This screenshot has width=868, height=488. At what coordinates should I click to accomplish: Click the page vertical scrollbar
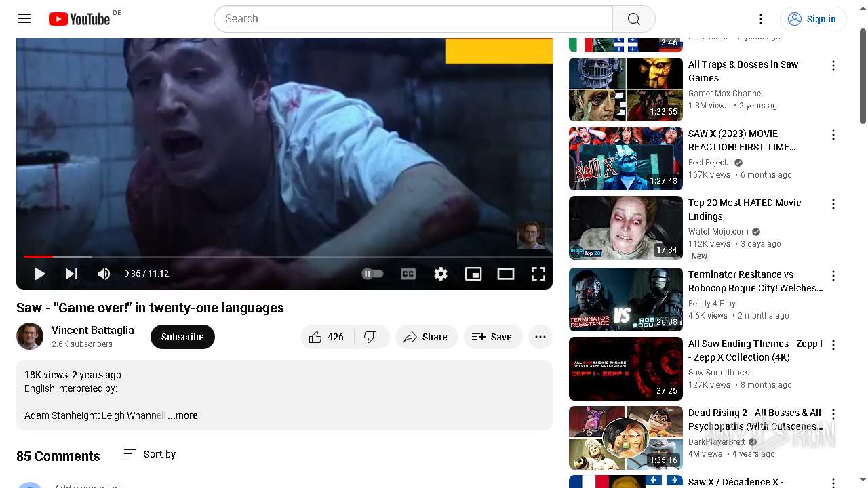tap(863, 76)
